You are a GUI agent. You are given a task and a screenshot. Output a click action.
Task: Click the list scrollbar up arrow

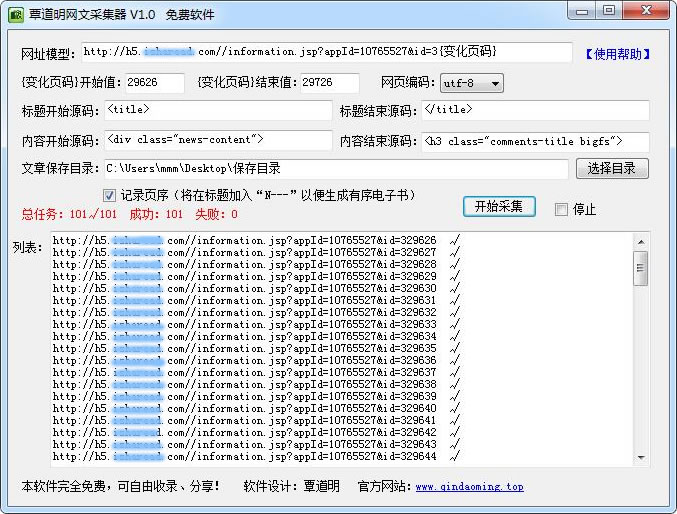[641, 241]
